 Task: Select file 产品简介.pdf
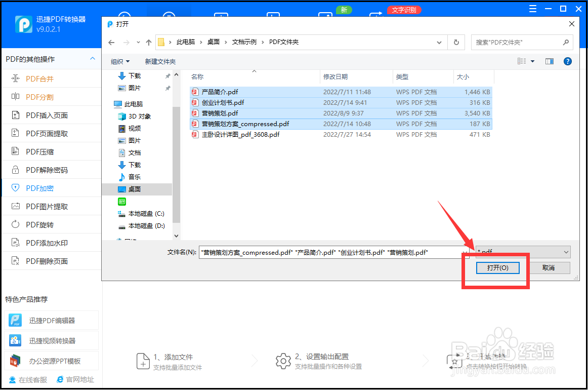341,92
